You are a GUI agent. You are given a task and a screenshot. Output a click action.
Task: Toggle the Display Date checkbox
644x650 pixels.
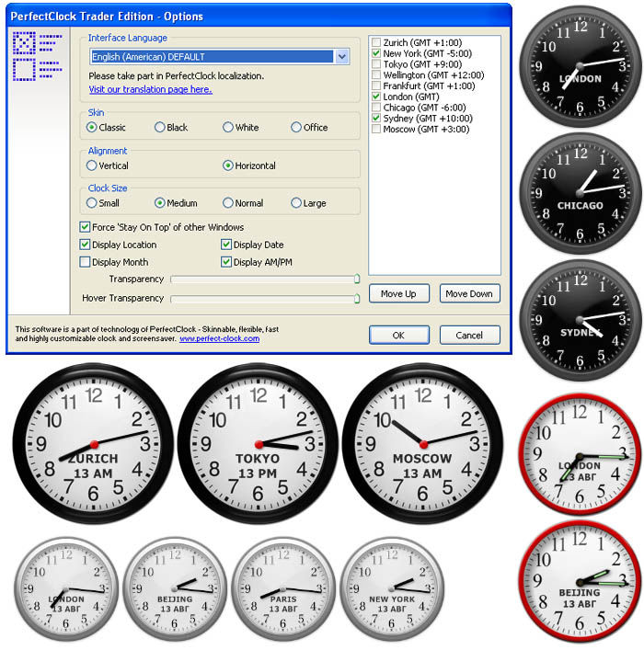[x=226, y=245]
